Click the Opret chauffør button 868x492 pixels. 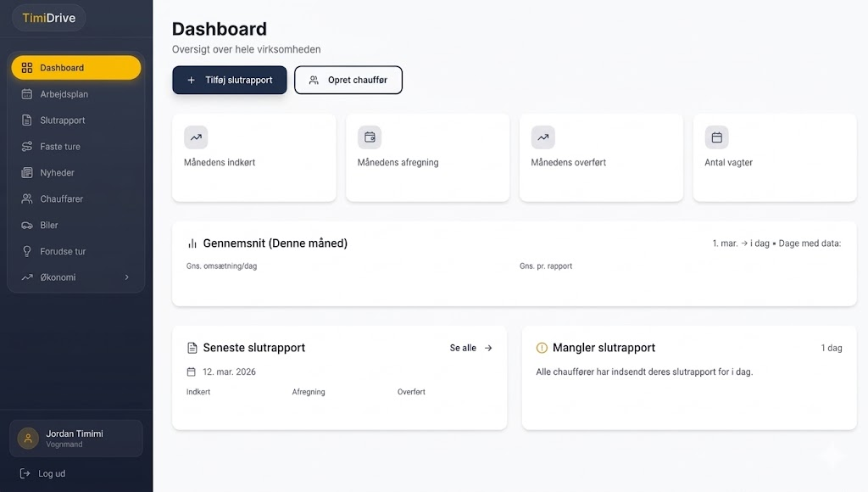(x=348, y=80)
